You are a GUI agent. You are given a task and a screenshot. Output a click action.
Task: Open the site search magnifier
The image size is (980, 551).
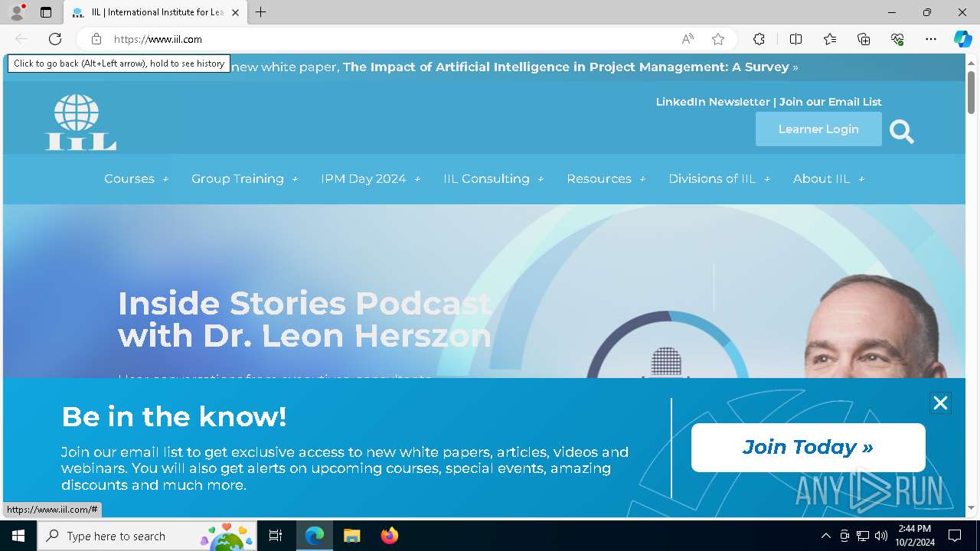[902, 132]
